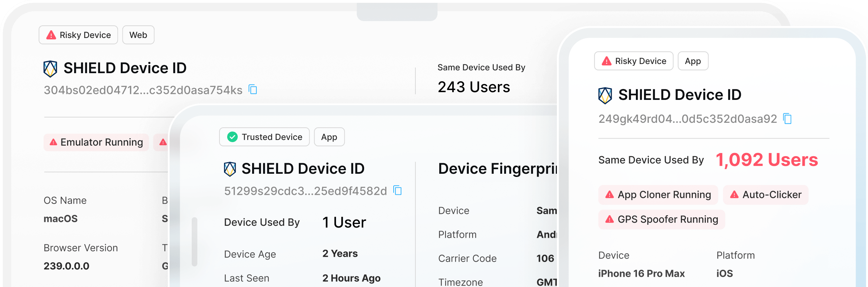Select the Trusted Device badge
The width and height of the screenshot is (868, 287).
(264, 137)
